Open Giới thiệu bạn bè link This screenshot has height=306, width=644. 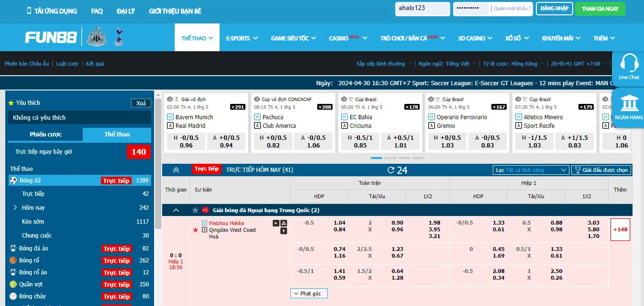click(x=175, y=11)
